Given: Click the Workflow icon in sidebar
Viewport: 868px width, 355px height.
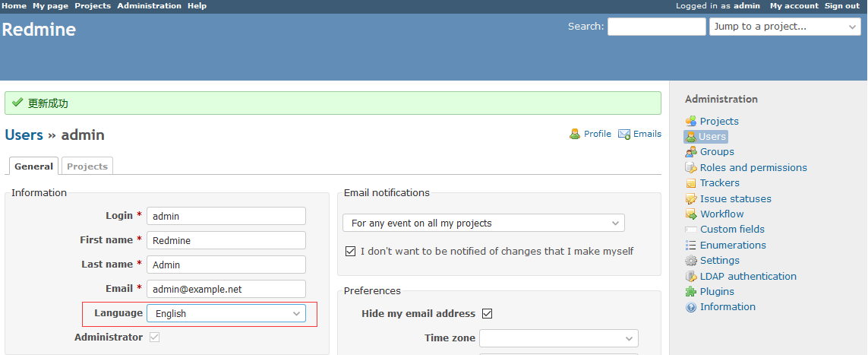Looking at the screenshot, I should pyautogui.click(x=690, y=214).
